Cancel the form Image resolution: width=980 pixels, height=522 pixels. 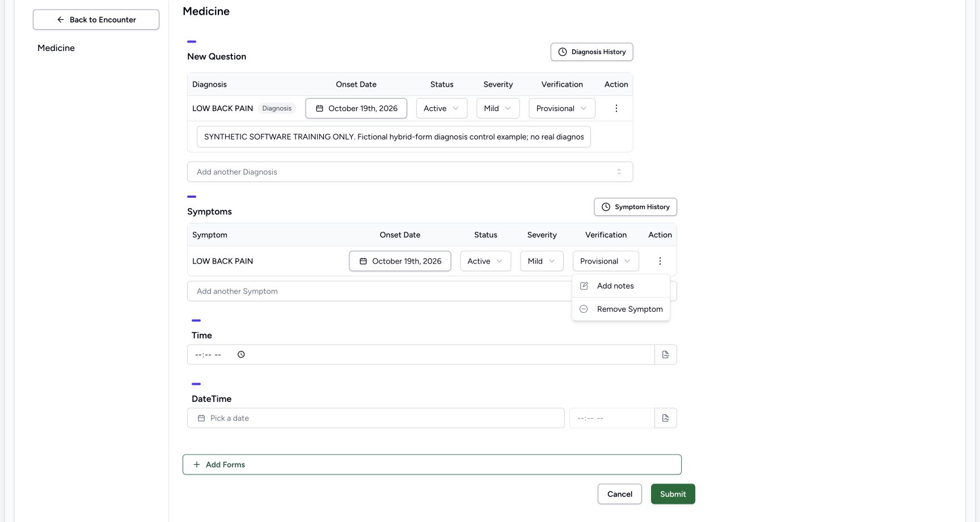619,494
